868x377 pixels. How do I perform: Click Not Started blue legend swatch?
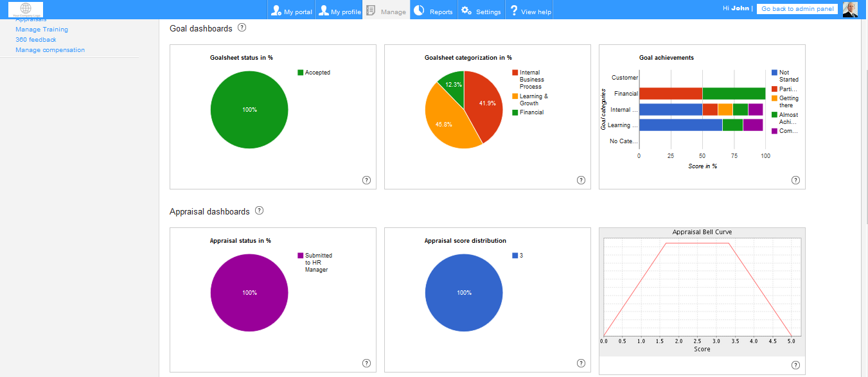click(x=774, y=73)
